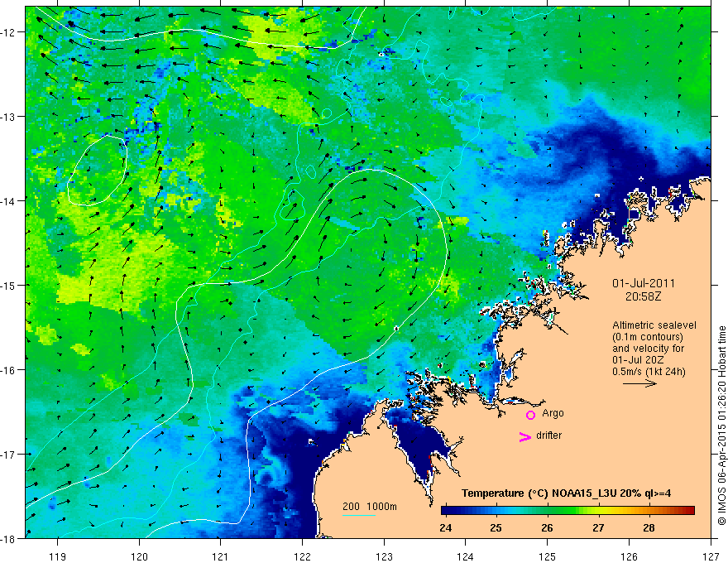728x563 pixels.
Task: Click the longitude axis label "125"
Action: click(548, 556)
